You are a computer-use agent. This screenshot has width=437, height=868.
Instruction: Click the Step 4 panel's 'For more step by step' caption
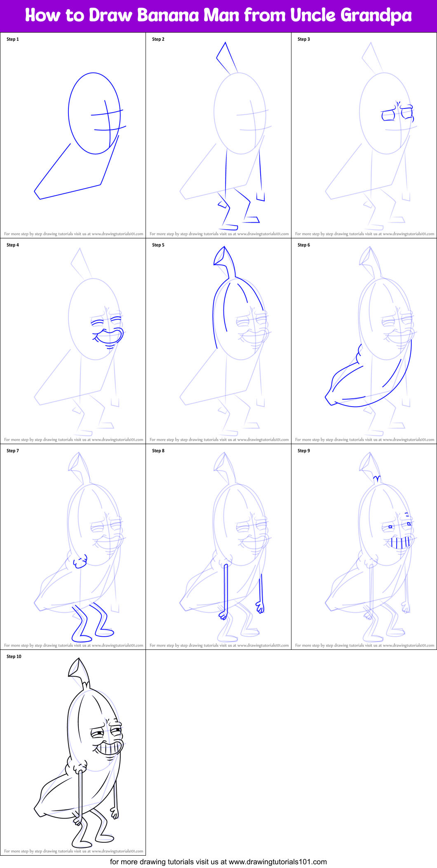pos(74,440)
